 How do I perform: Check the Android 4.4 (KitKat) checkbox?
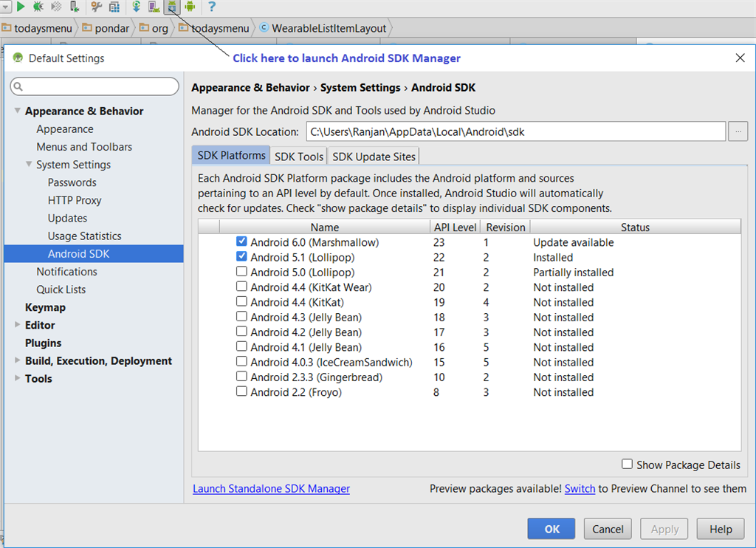point(241,301)
